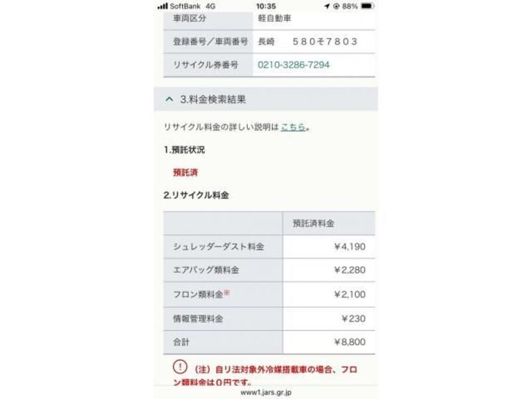532x399 pixels.
Task: Tap the 情報管理料金 amount ¥230
Action: pyautogui.click(x=354, y=319)
